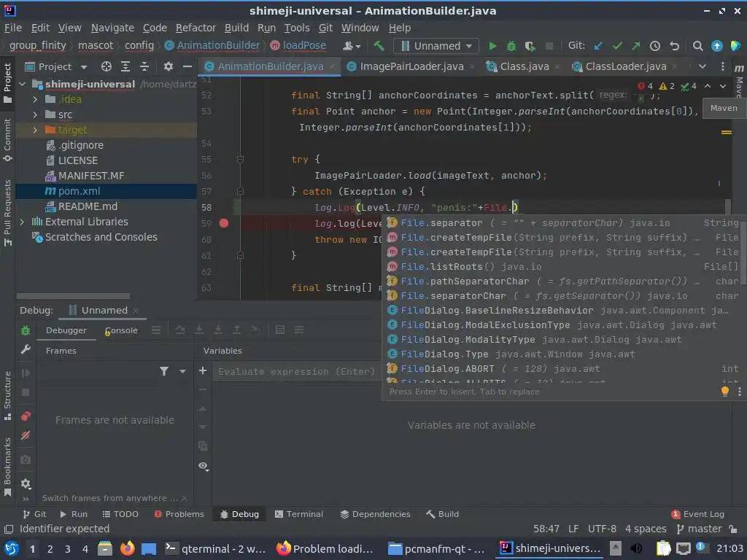This screenshot has height=560, width=747.
Task: Open the Dependencies tool window button
Action: (x=376, y=514)
